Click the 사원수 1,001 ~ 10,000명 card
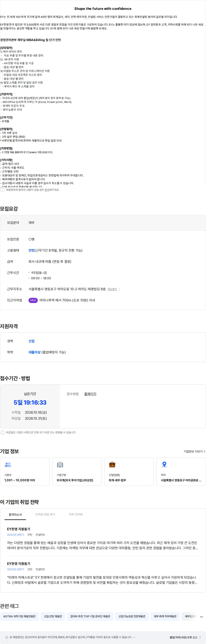This screenshot has width=206, height=644. pos(25,472)
